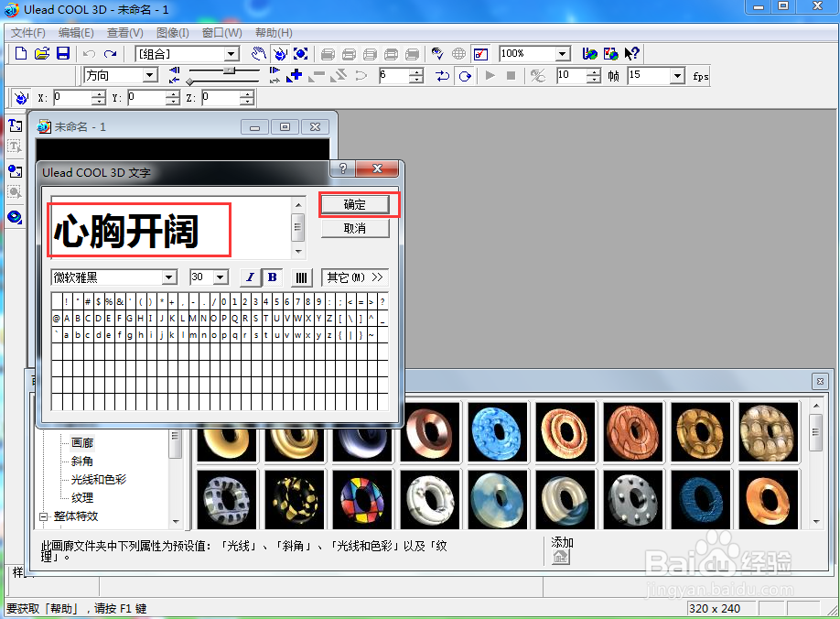The height and width of the screenshot is (619, 840).
Task: Click the save disk icon
Action: [x=63, y=54]
